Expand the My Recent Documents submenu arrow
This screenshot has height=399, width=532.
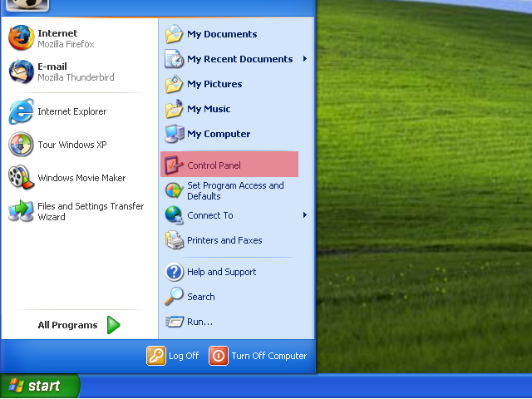[305, 59]
